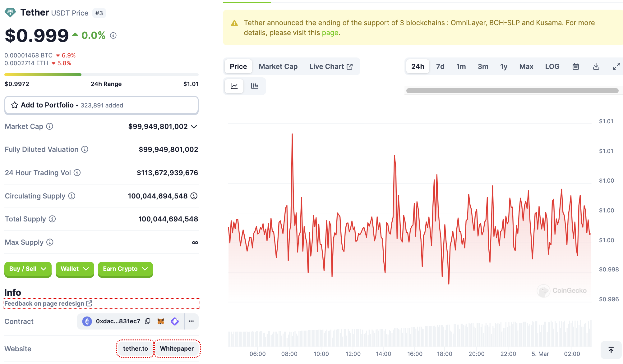Click the warning triangle in the announcement banner
The width and height of the screenshot is (623, 364).
[234, 23]
